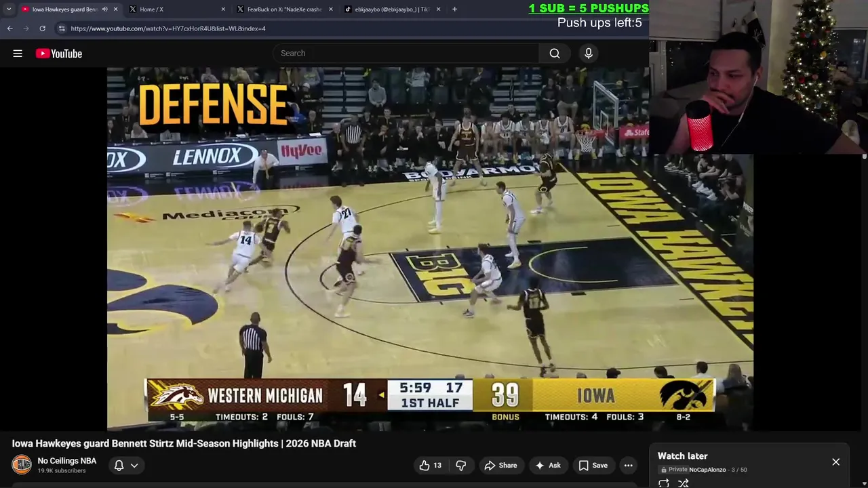Go back with the browser back arrow
Viewport: 868px width, 488px height.
pos(9,28)
